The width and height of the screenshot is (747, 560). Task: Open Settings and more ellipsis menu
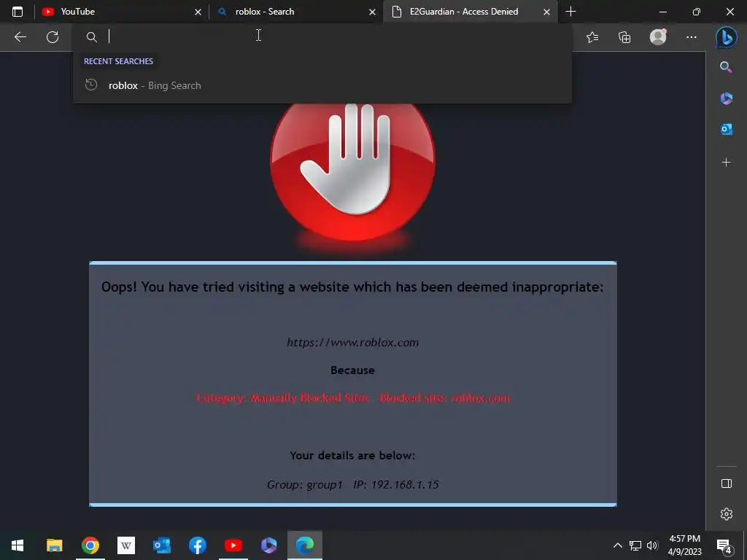pyautogui.click(x=692, y=36)
